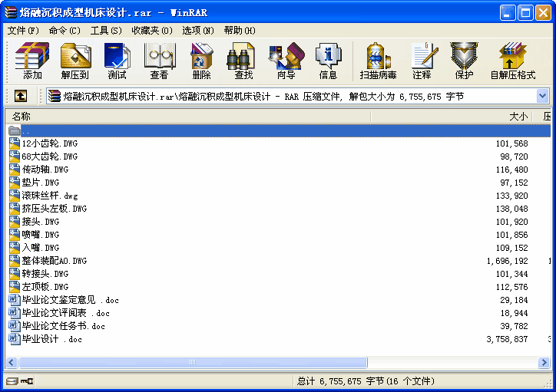Select file 毕业论文鉴定意见 .doc
The image size is (556, 392).
coord(70,300)
